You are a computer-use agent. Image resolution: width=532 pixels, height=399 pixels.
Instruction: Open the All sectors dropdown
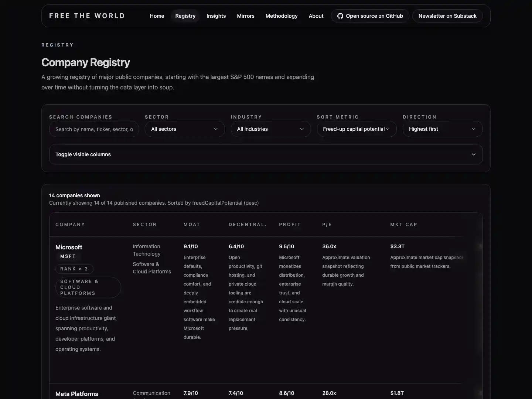point(185,129)
